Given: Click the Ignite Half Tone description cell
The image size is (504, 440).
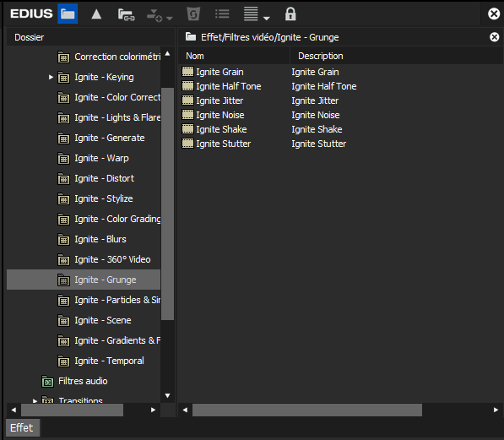Looking at the screenshot, I should coord(324,86).
